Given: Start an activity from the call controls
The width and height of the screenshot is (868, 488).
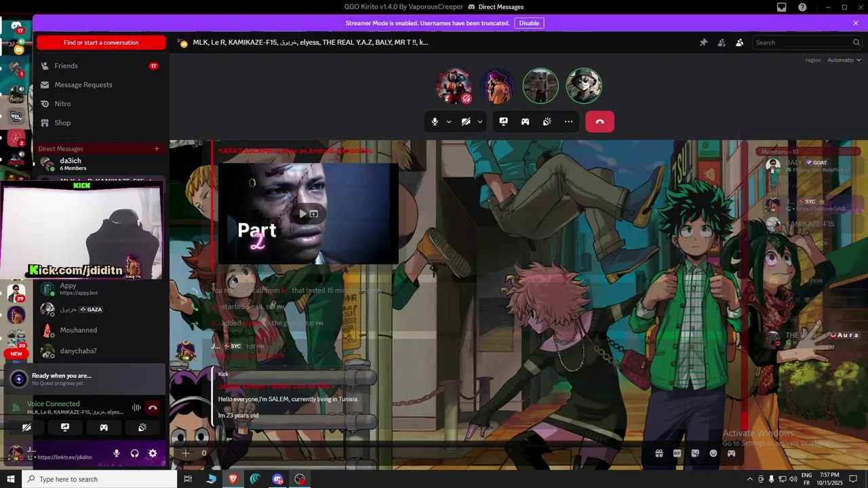Looking at the screenshot, I should click(x=525, y=122).
